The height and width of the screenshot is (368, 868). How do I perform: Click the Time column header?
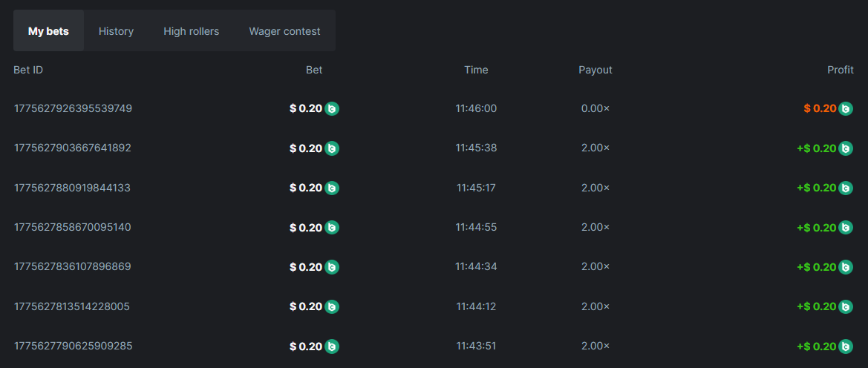pyautogui.click(x=476, y=70)
